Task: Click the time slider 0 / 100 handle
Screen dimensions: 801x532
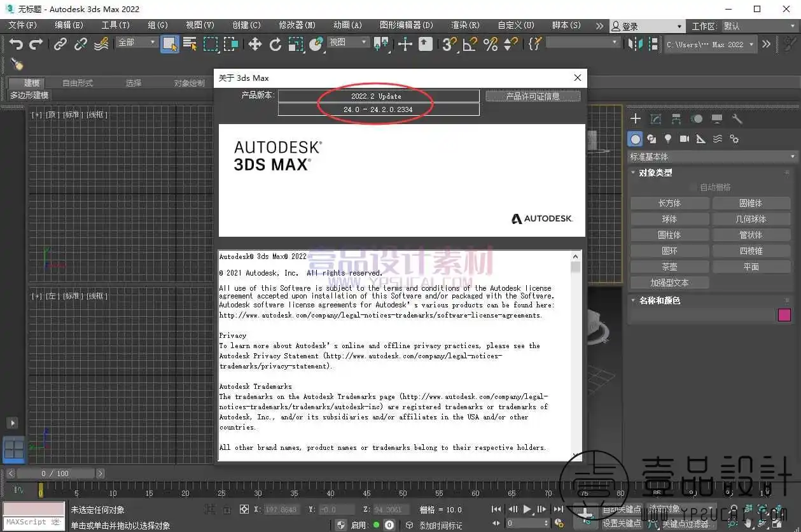Action: [x=56, y=473]
